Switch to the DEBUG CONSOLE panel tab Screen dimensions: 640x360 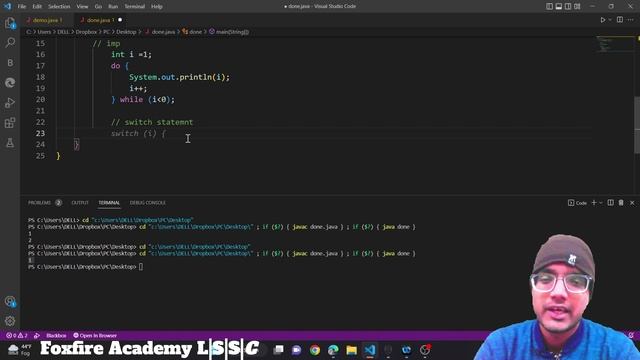tap(148, 203)
